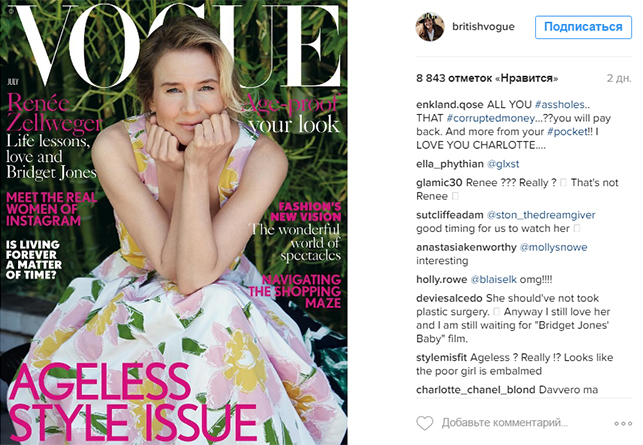Open the #assholes hashtag link
This screenshot has width=643, height=445.
coord(560,105)
